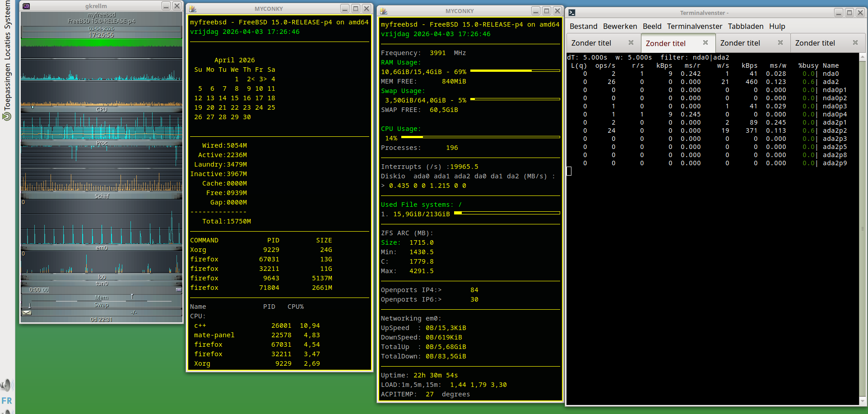Click the FR keyboard layout indicator

pyautogui.click(x=7, y=400)
